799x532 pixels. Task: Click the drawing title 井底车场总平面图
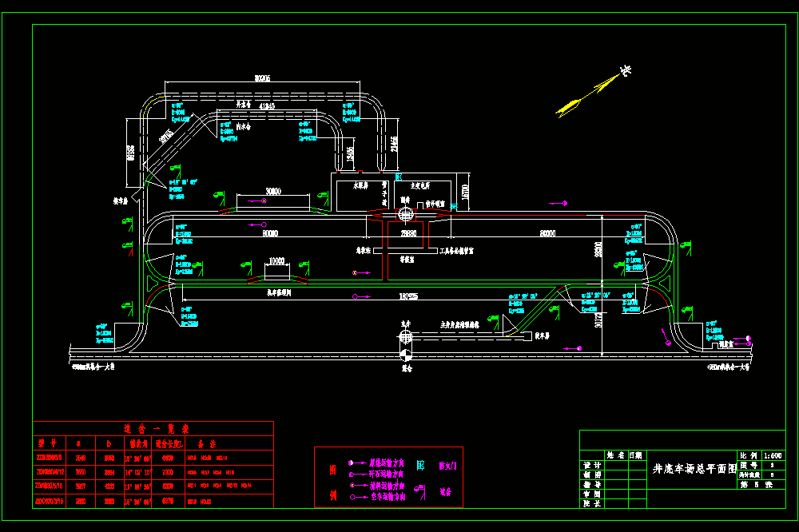[x=694, y=469]
